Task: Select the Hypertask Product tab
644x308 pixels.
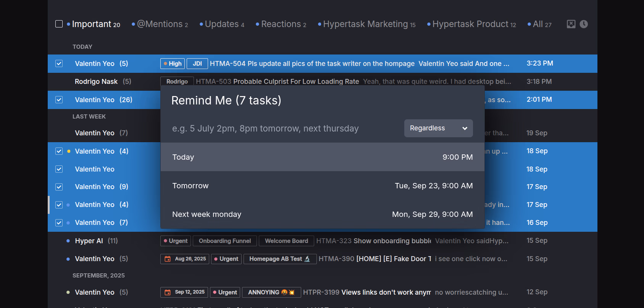Action: click(x=471, y=24)
